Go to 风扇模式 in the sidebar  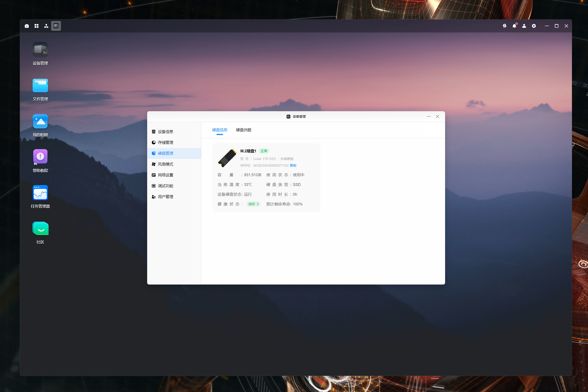coord(165,164)
